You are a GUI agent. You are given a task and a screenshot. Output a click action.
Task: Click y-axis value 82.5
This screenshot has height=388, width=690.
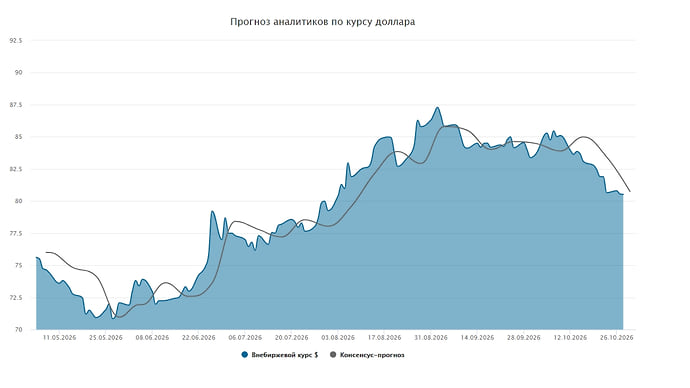pos(16,169)
